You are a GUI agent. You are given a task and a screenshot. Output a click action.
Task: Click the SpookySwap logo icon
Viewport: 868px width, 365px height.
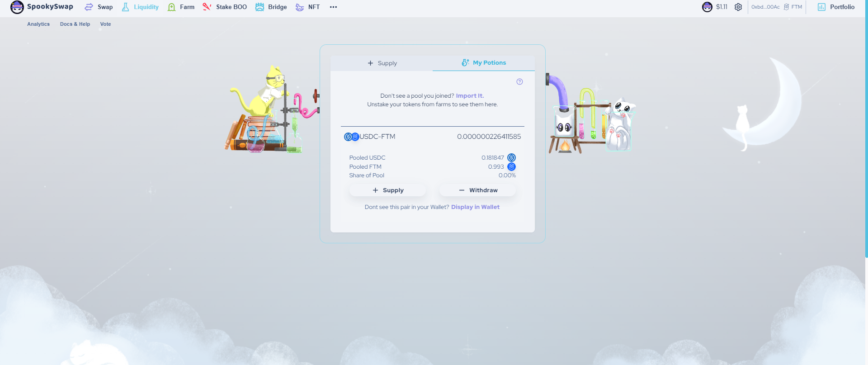click(x=17, y=7)
